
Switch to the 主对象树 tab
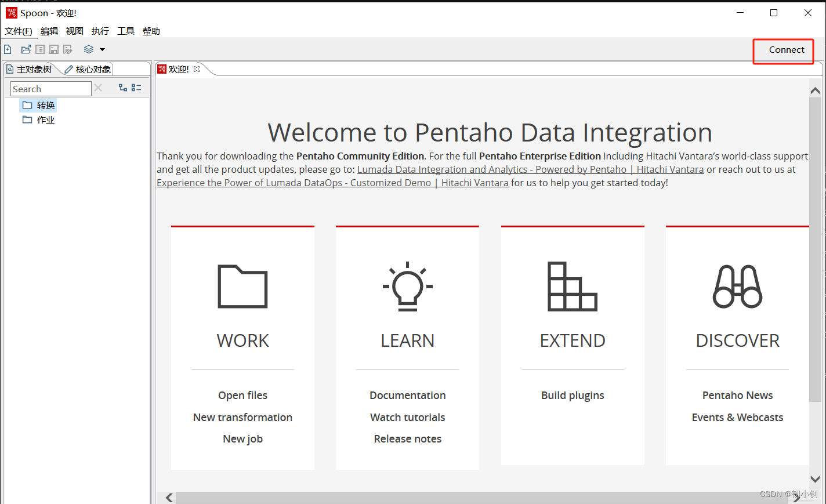click(x=30, y=70)
